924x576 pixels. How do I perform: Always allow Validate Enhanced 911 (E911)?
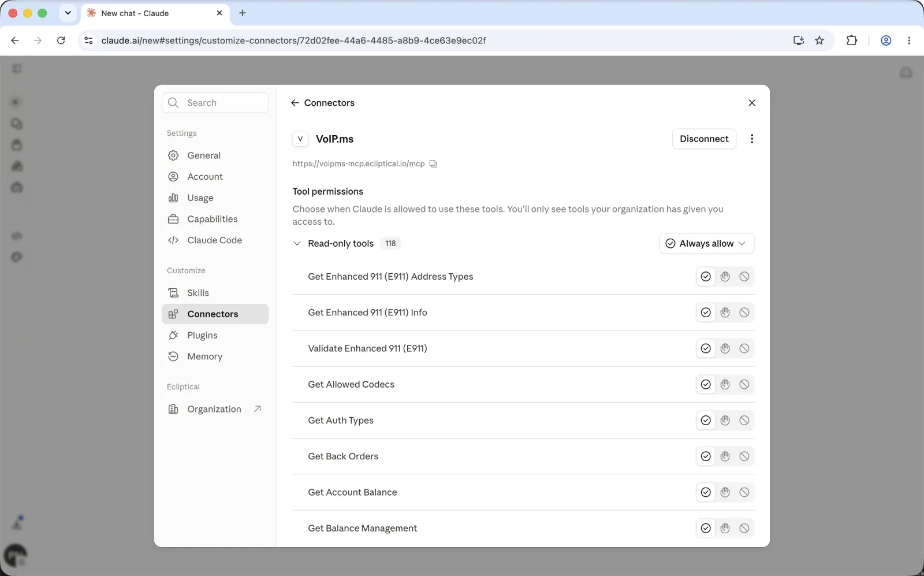706,348
